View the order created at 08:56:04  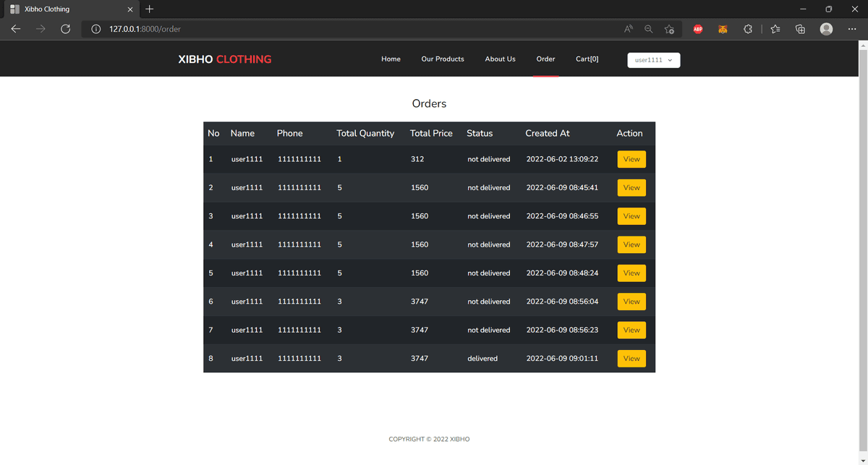point(631,302)
